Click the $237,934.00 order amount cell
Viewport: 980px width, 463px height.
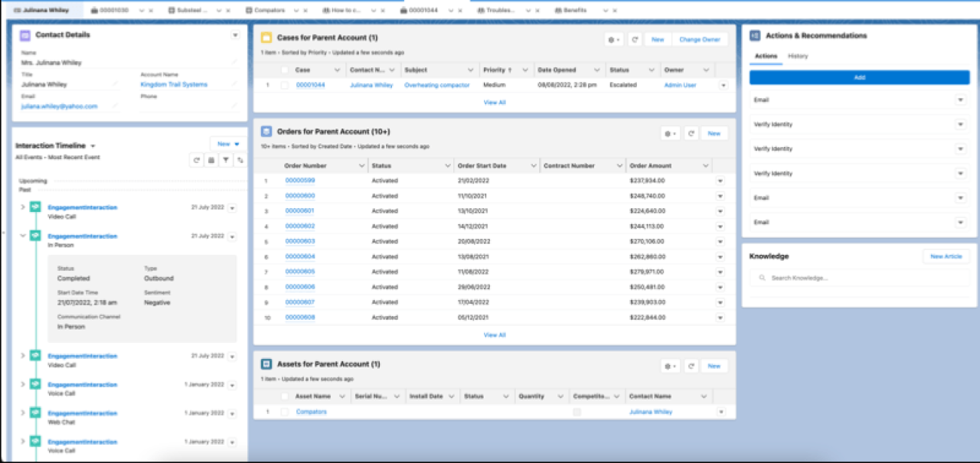[647, 181]
